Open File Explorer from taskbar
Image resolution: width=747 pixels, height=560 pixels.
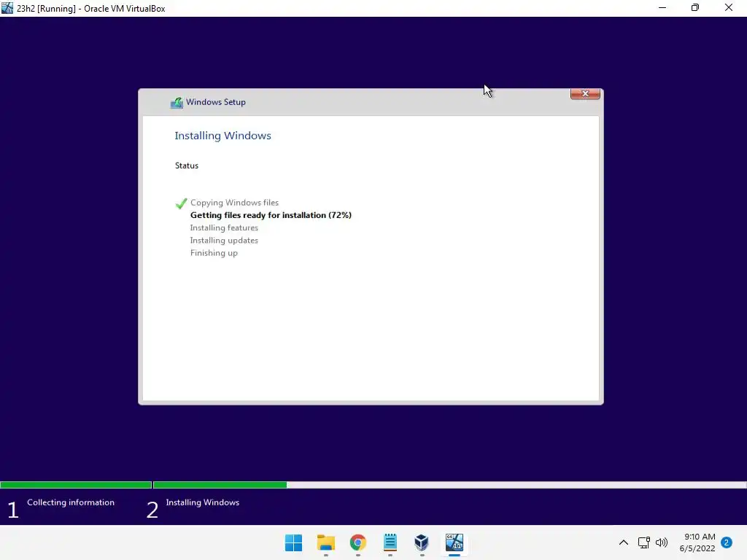click(x=326, y=542)
